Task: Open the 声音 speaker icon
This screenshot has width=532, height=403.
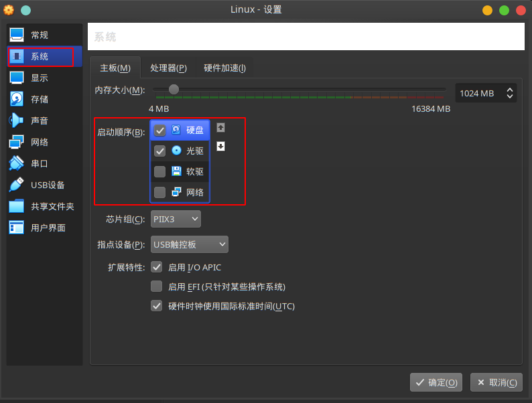Action: tap(16, 120)
